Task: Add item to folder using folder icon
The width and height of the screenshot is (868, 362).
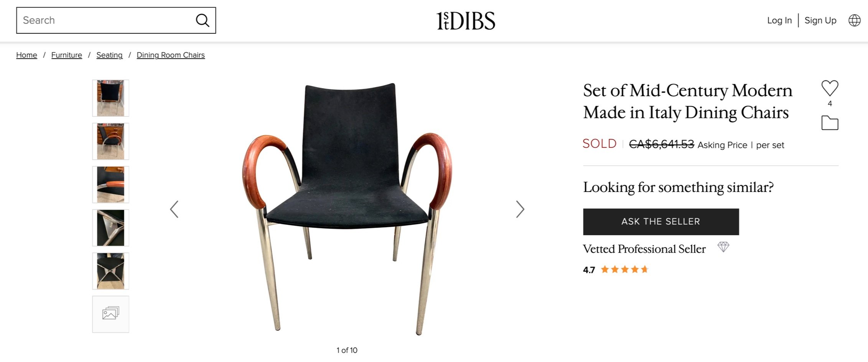Action: (x=830, y=123)
